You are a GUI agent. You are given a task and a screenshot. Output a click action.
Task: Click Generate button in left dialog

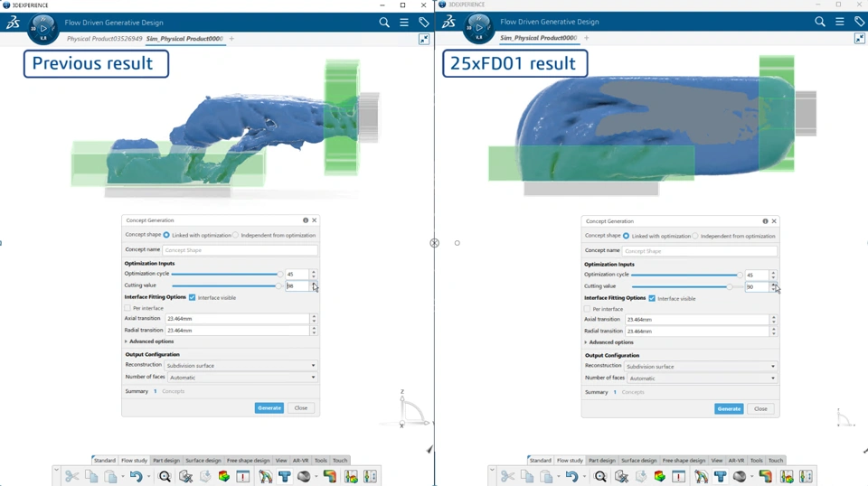pos(269,408)
